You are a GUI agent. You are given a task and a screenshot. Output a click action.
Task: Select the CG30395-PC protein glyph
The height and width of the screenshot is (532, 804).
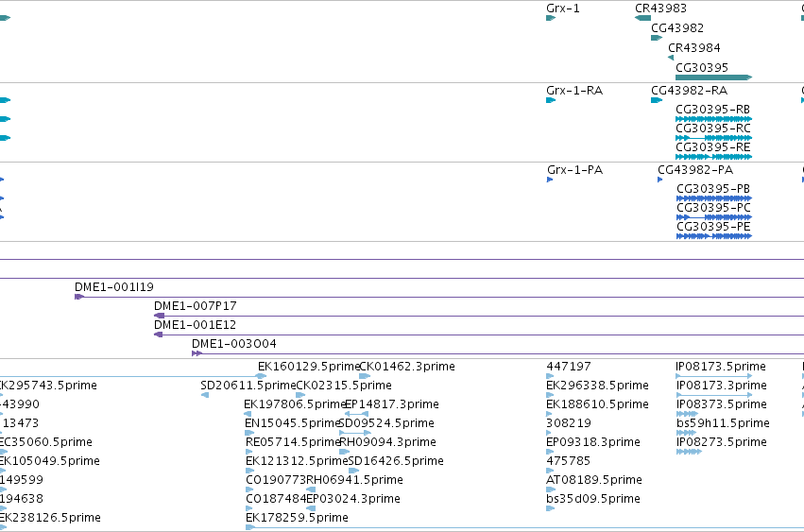[x=714, y=217]
